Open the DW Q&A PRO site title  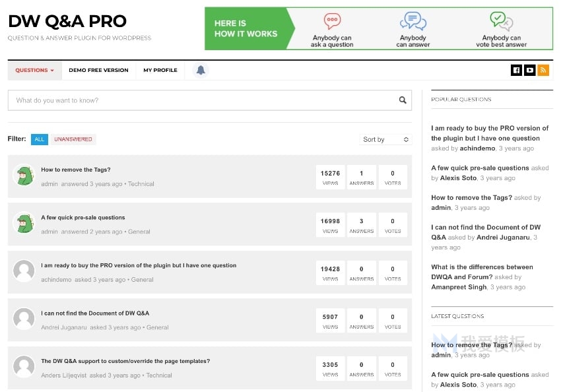click(x=67, y=21)
